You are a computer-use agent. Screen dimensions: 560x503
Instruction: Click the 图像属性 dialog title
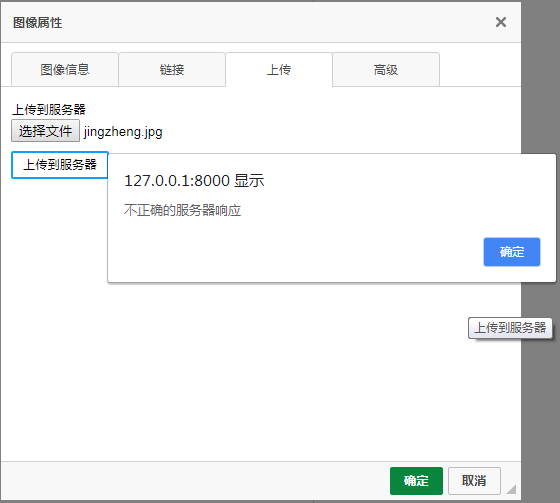pos(38,23)
